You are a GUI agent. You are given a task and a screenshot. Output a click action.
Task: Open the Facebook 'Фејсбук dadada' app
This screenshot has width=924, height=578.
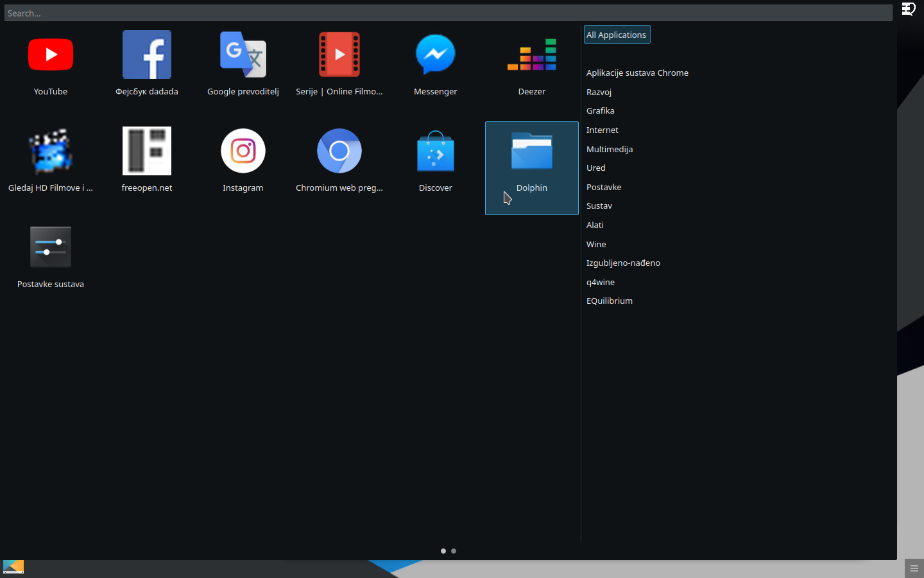tap(147, 55)
